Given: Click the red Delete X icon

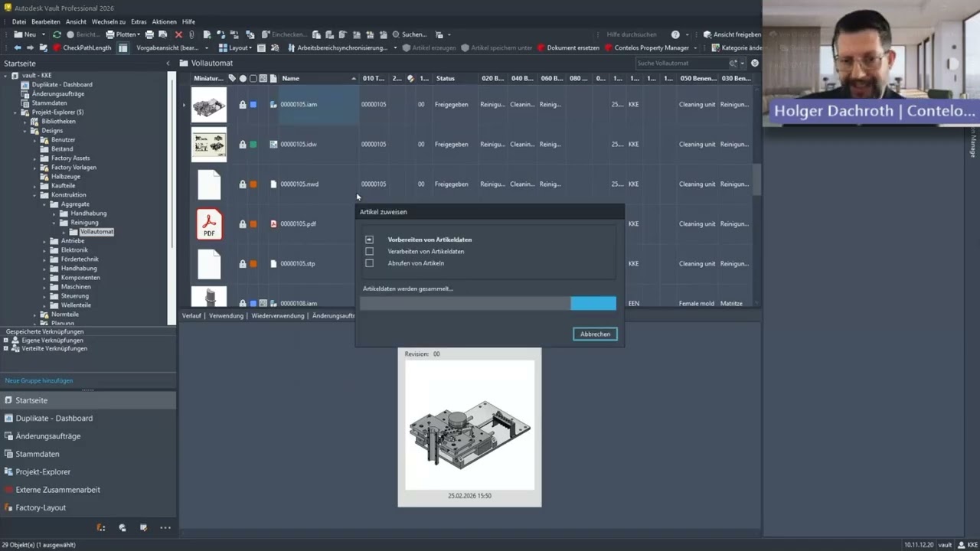Looking at the screenshot, I should (x=178, y=34).
